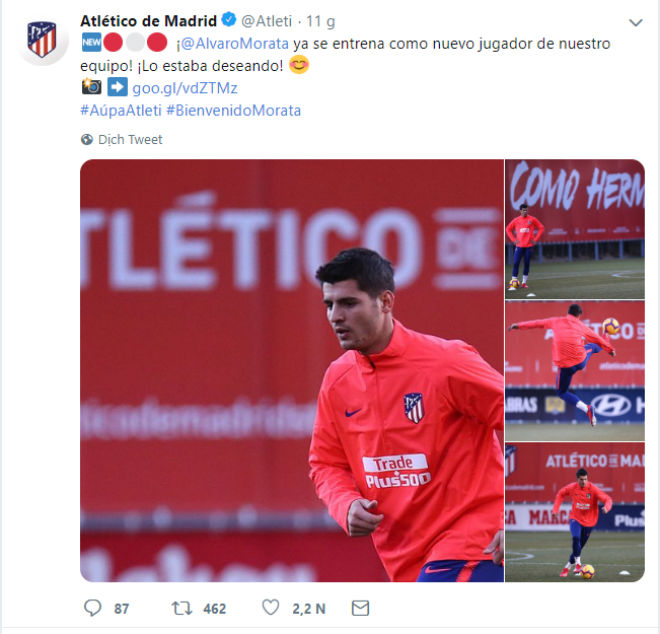Open the @AlvaroMorata mention
Image resolution: width=660 pixels, height=634 pixels.
click(x=234, y=43)
